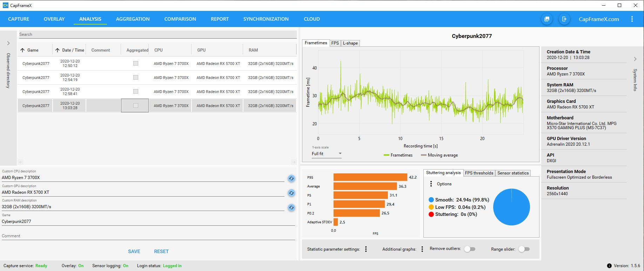
Task: Click Login status 'Logged in' text
Action: pyautogui.click(x=172, y=266)
